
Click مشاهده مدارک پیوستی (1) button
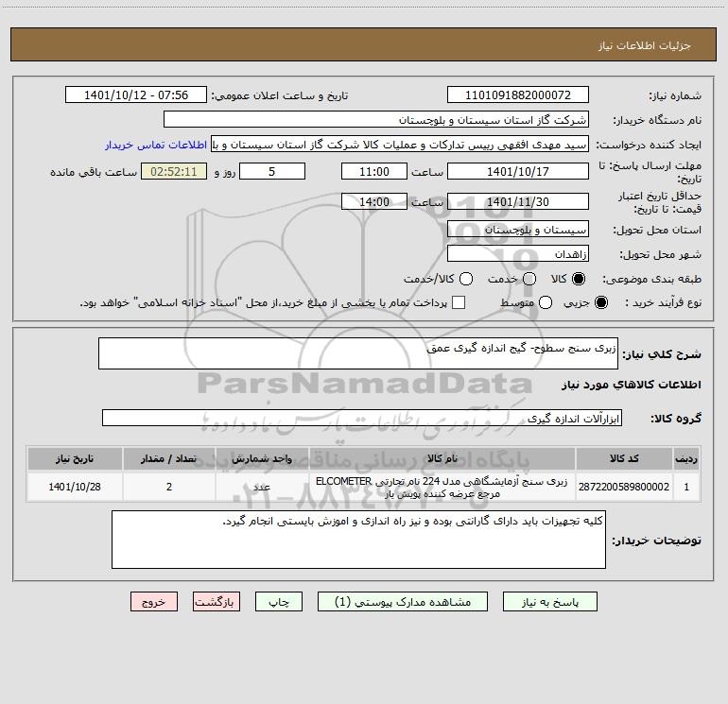(x=403, y=602)
